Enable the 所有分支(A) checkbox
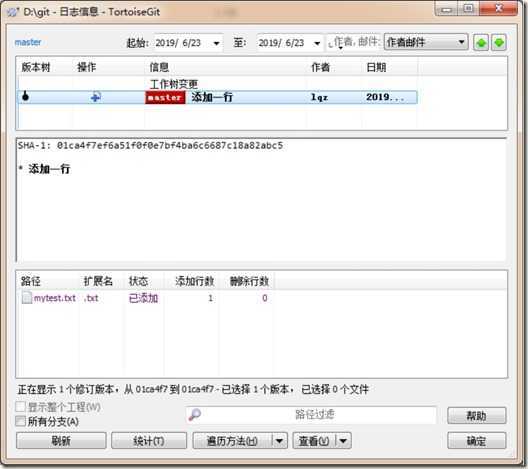The height and width of the screenshot is (469, 528). coord(21,421)
